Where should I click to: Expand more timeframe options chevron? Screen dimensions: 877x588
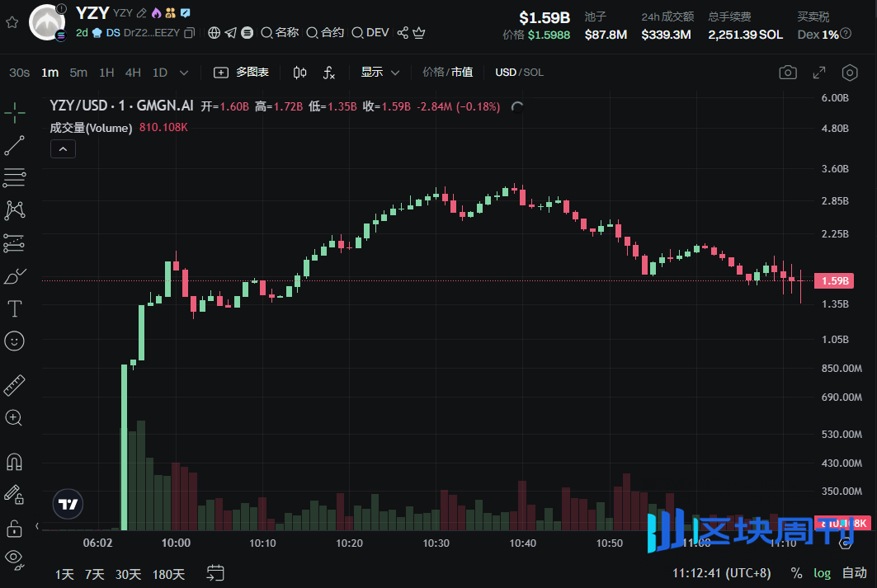[184, 73]
